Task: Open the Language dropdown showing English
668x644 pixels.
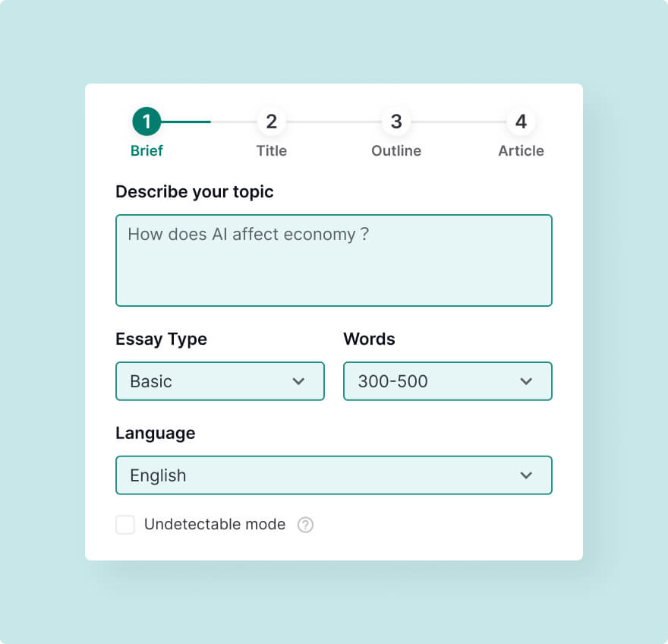Action: pos(334,475)
